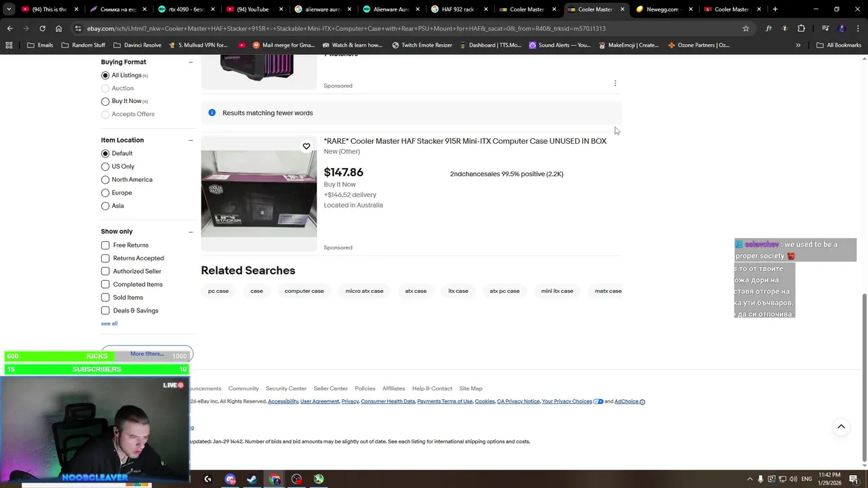Select Default item location
Image resolution: width=868 pixels, height=488 pixels.
point(105,153)
